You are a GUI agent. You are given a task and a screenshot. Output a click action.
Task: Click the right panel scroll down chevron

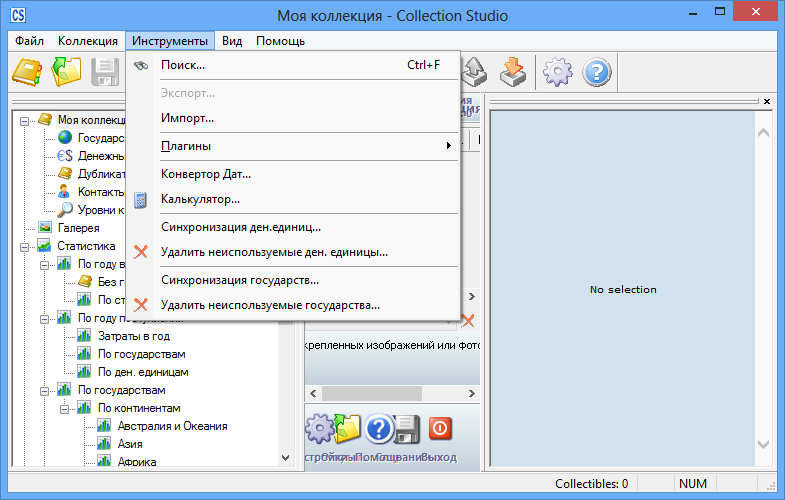pyautogui.click(x=763, y=444)
